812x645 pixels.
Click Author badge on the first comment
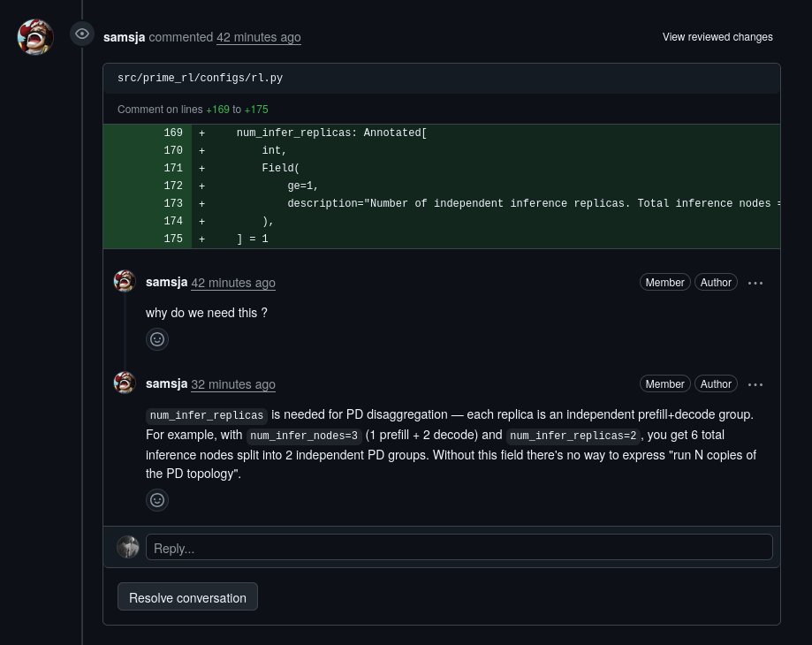716,282
